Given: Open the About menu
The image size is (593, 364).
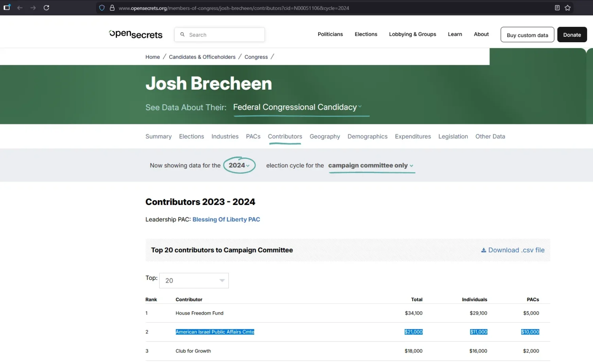Looking at the screenshot, I should pos(481,34).
